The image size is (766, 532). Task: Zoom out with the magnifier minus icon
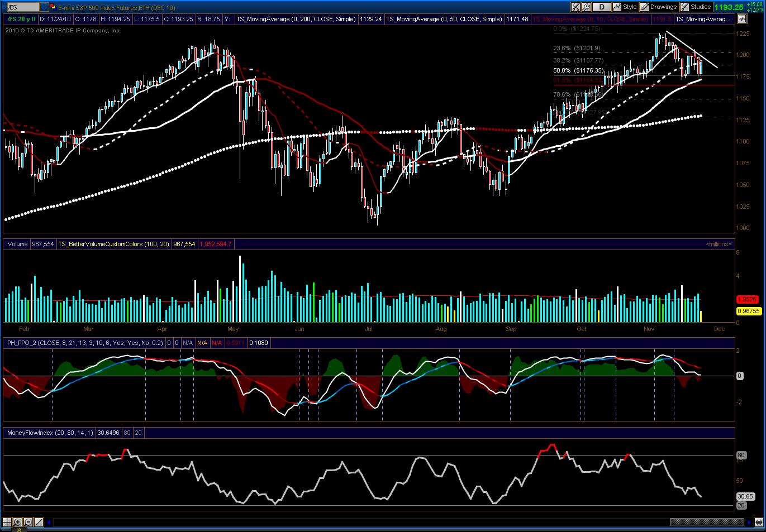(x=28, y=523)
